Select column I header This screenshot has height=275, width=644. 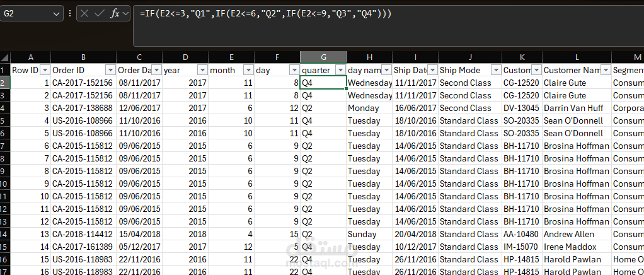tap(415, 57)
